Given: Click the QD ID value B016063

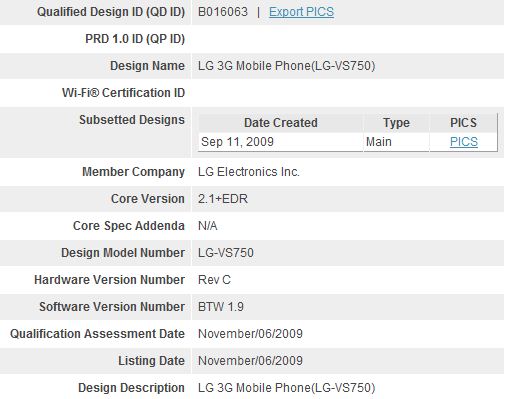Looking at the screenshot, I should 223,12.
